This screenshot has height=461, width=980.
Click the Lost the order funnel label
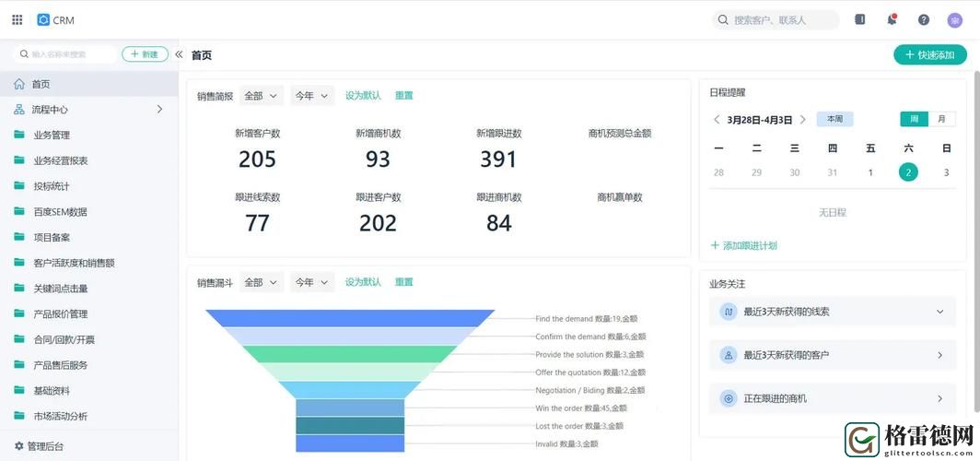pos(579,426)
